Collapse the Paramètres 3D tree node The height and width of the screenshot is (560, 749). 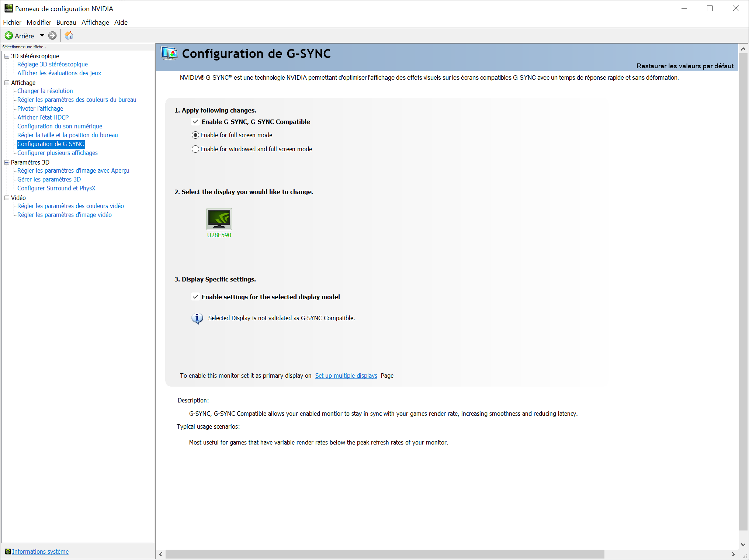[x=7, y=162]
